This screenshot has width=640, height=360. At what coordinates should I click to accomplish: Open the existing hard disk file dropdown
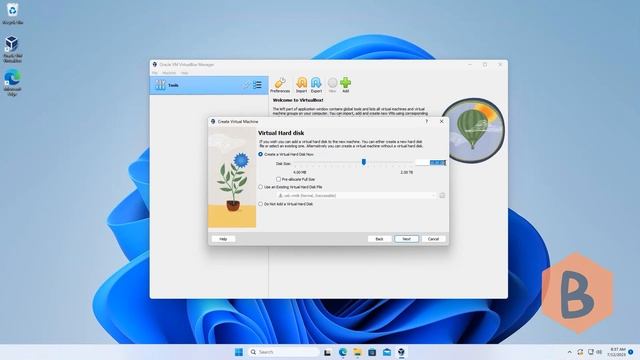pyautogui.click(x=356, y=196)
